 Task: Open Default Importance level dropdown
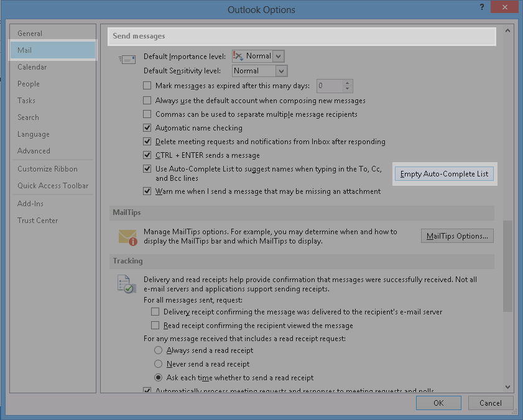coord(278,56)
